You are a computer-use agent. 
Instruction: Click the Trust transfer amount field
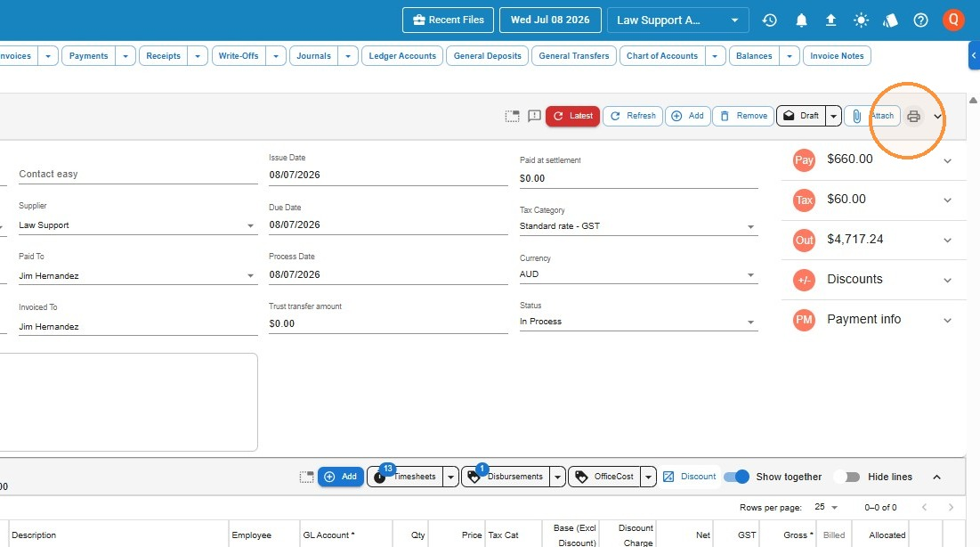click(x=388, y=323)
